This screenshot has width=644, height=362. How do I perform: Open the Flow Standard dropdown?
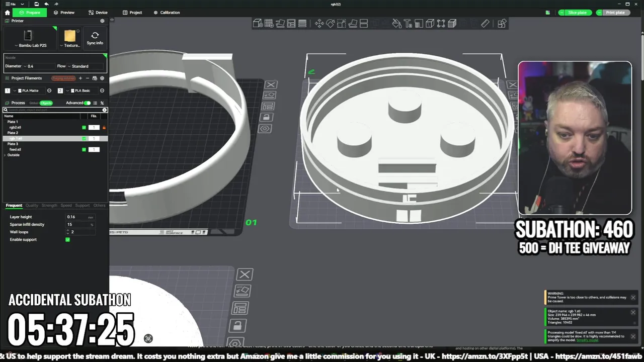(x=86, y=66)
